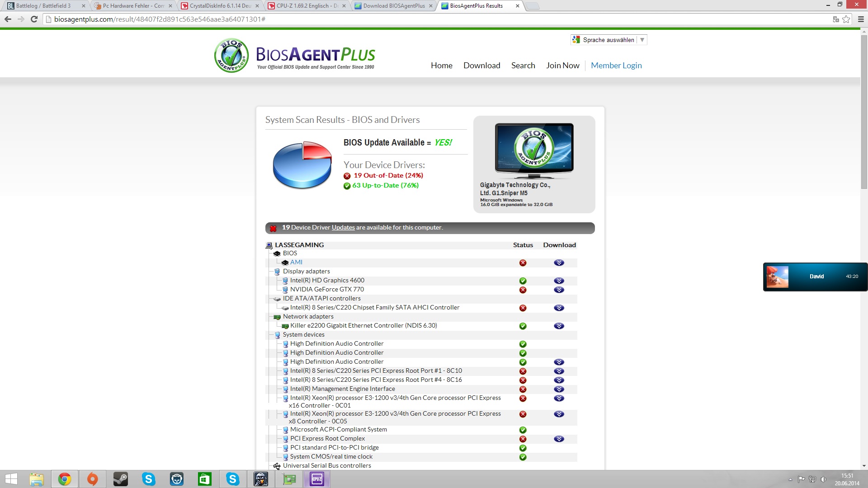
Task: Download Intel Management Engine Interface driver
Action: point(559,389)
